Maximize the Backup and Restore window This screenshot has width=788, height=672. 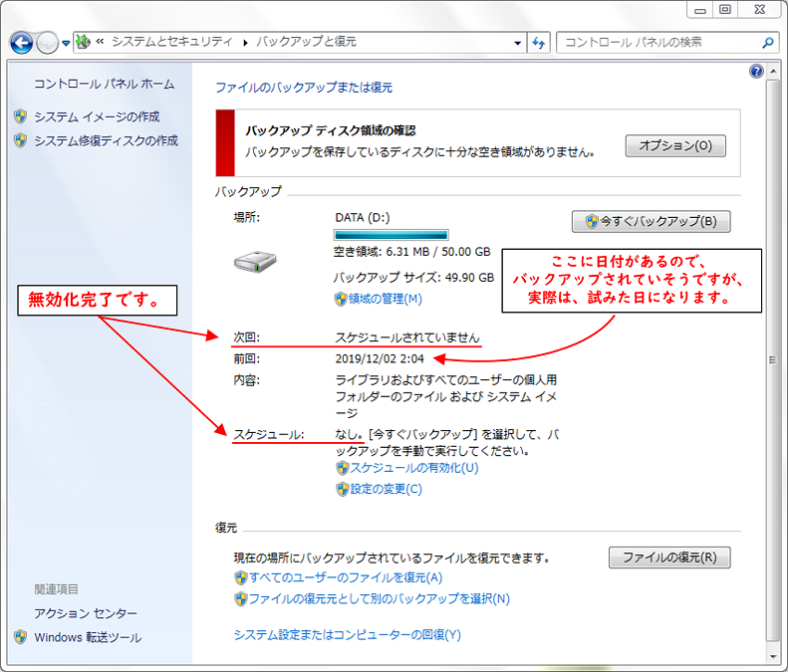coord(724,10)
